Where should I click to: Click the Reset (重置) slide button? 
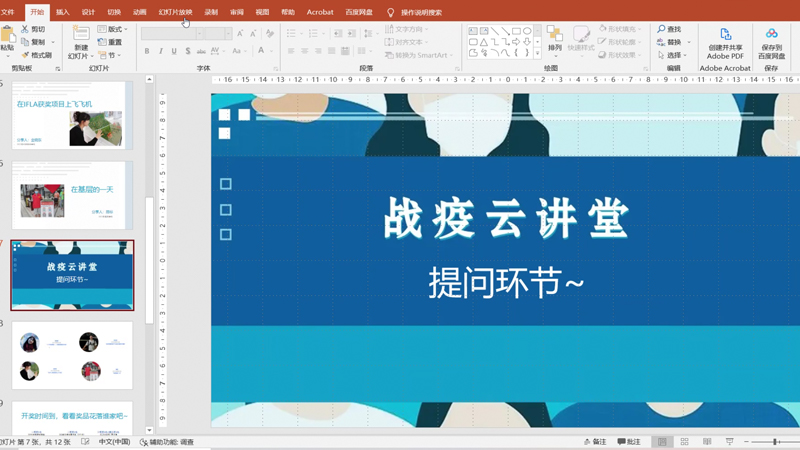pyautogui.click(x=110, y=42)
